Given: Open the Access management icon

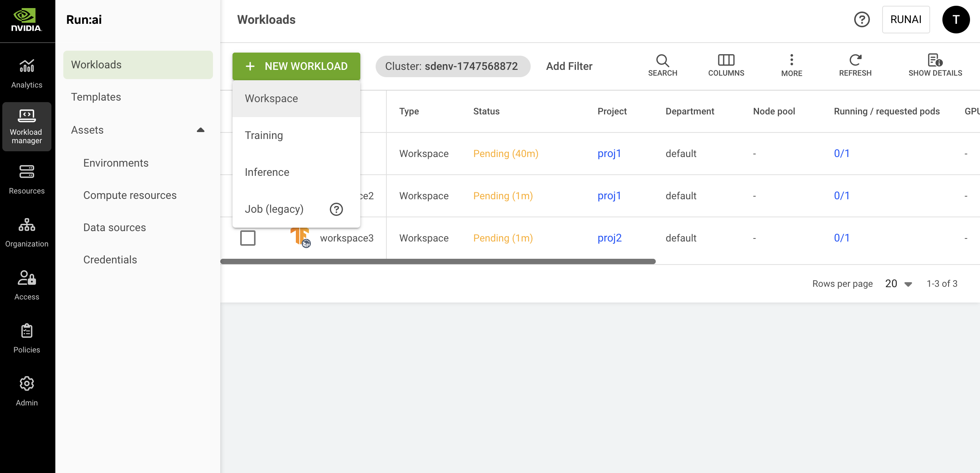Looking at the screenshot, I should [x=26, y=285].
